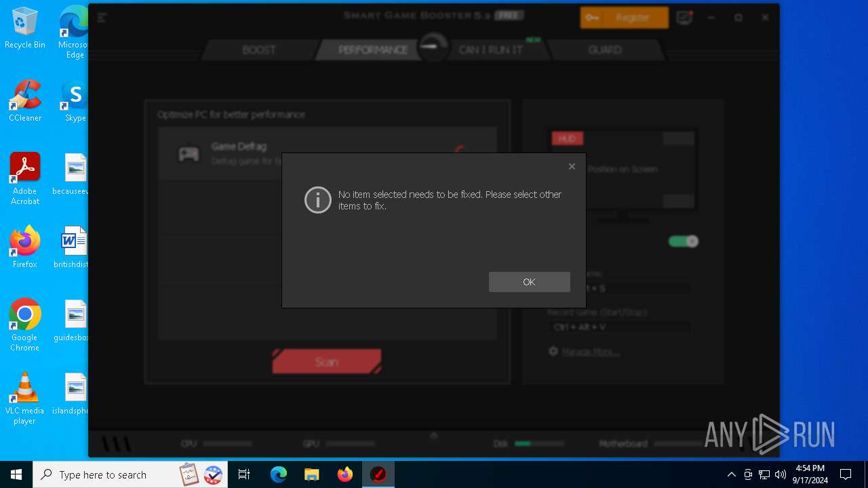This screenshot has height=488, width=868.
Task: Click the Game Defrag gamepad icon
Action: click(x=189, y=154)
